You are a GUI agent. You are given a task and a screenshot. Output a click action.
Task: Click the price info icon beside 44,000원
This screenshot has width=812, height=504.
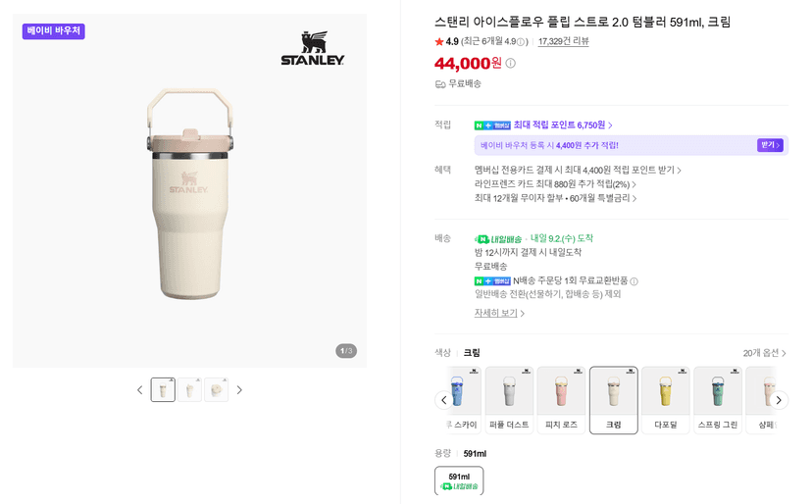[510, 63]
